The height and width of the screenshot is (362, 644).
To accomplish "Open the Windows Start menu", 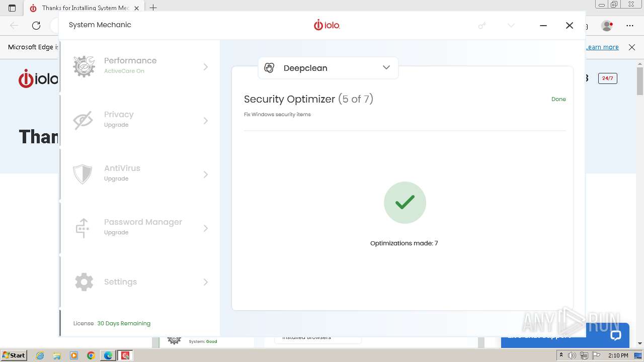I will (14, 355).
